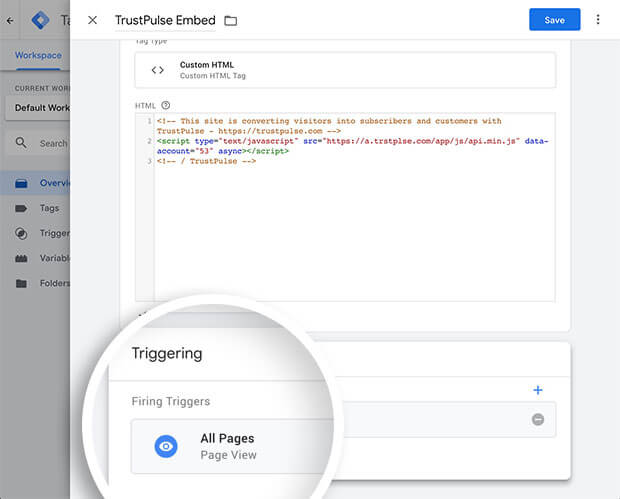The width and height of the screenshot is (620, 499).
Task: Click the code brackets tag type icon
Action: (157, 70)
